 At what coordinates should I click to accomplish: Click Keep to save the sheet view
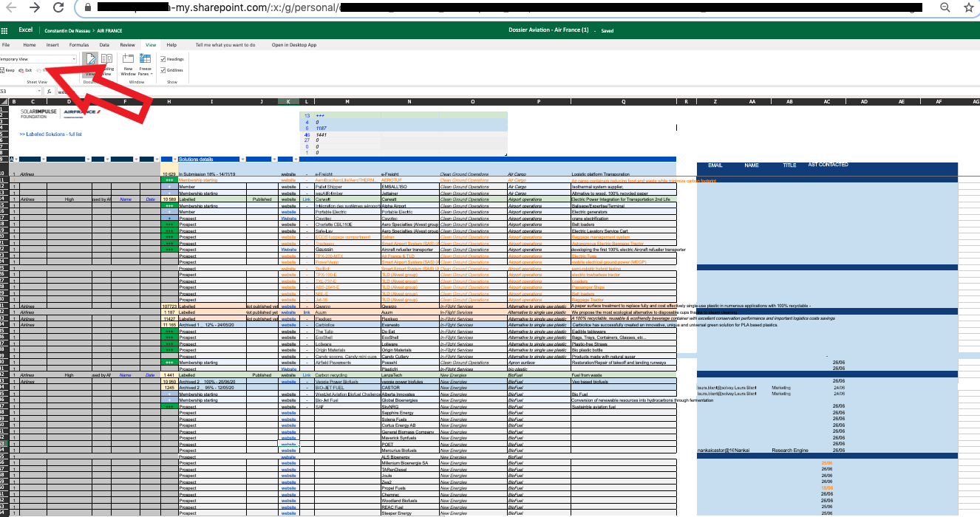7,69
